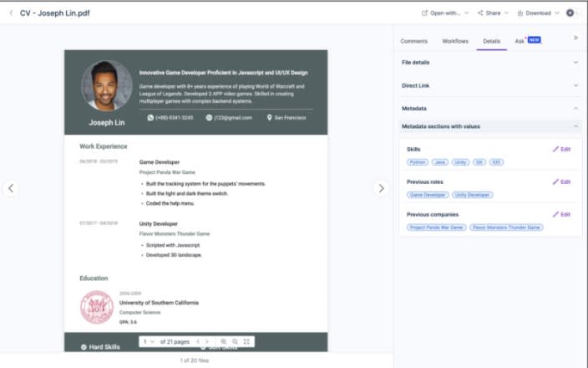Screen dimensions: 588x368
Task: Switch to the Comments tab
Action: pyautogui.click(x=413, y=41)
